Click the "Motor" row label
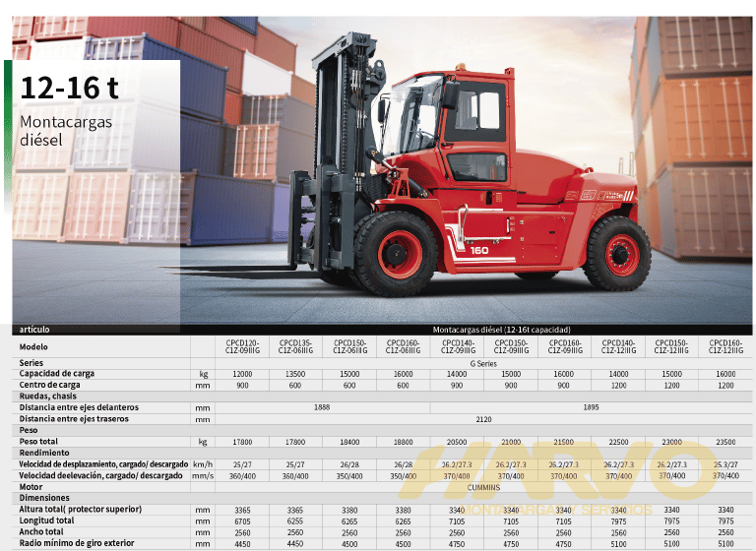This screenshot has height=551, width=756. 31,487
